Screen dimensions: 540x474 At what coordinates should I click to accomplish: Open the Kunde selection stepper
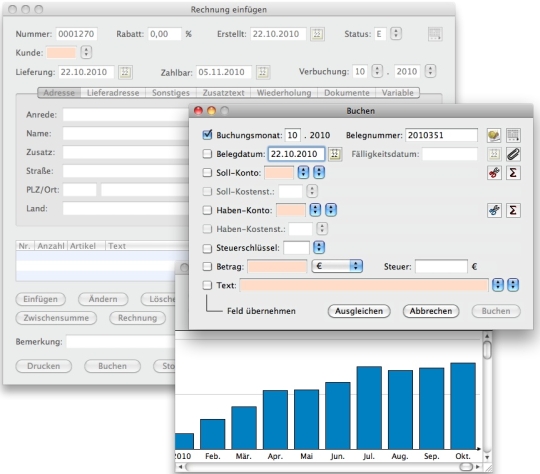coord(86,52)
